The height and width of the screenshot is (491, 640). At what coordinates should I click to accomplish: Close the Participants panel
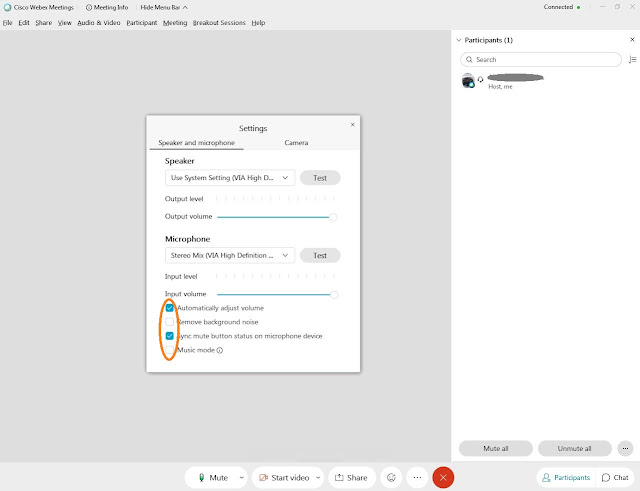tap(632, 40)
